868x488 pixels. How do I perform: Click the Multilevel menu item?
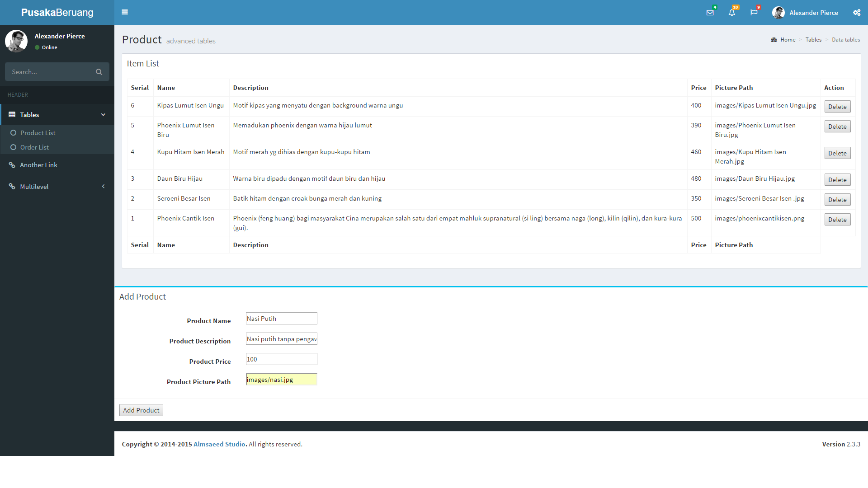pos(57,187)
